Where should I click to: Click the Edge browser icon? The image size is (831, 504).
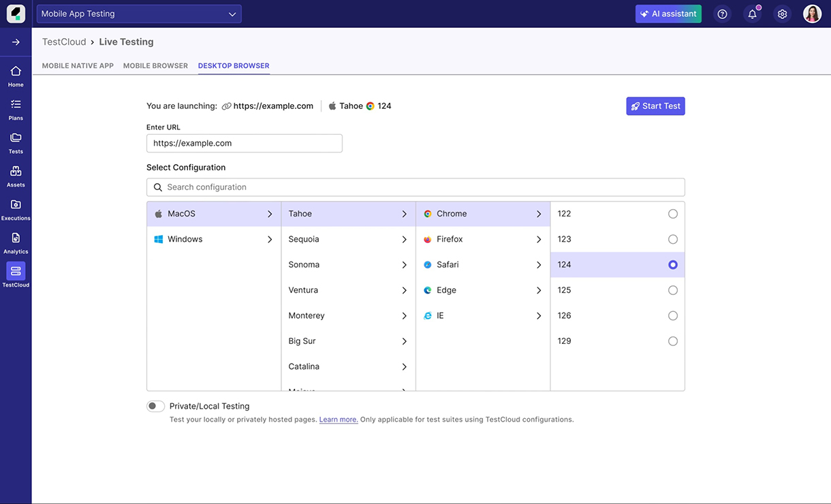428,290
